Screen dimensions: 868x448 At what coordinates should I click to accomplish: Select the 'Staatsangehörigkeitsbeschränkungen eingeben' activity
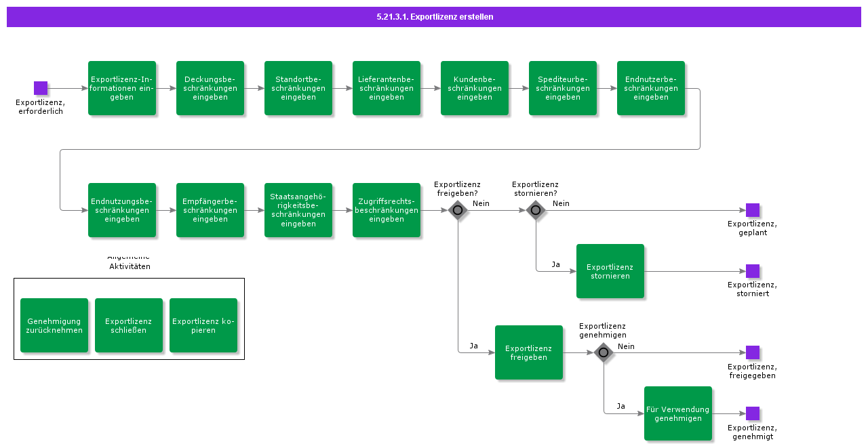pos(298,210)
